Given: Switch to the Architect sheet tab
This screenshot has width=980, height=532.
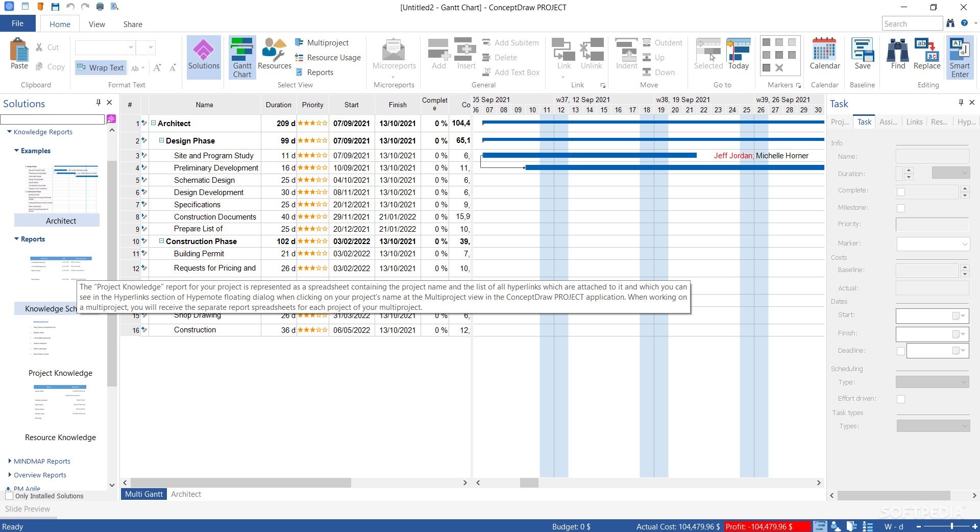Looking at the screenshot, I should [x=186, y=494].
